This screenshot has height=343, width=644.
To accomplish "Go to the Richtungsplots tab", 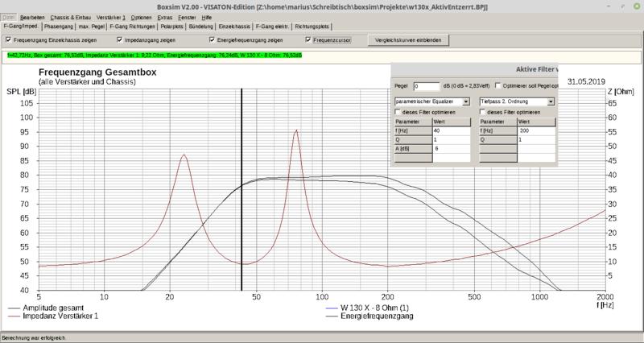I will coord(311,27).
